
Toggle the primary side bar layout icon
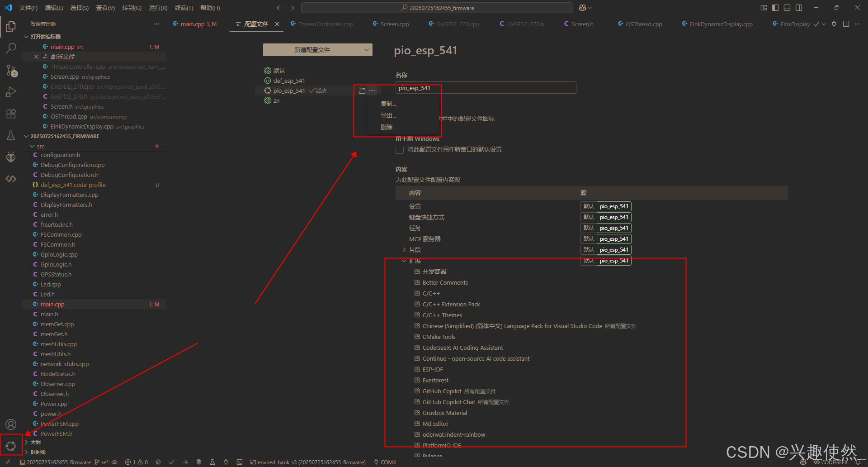(x=775, y=8)
